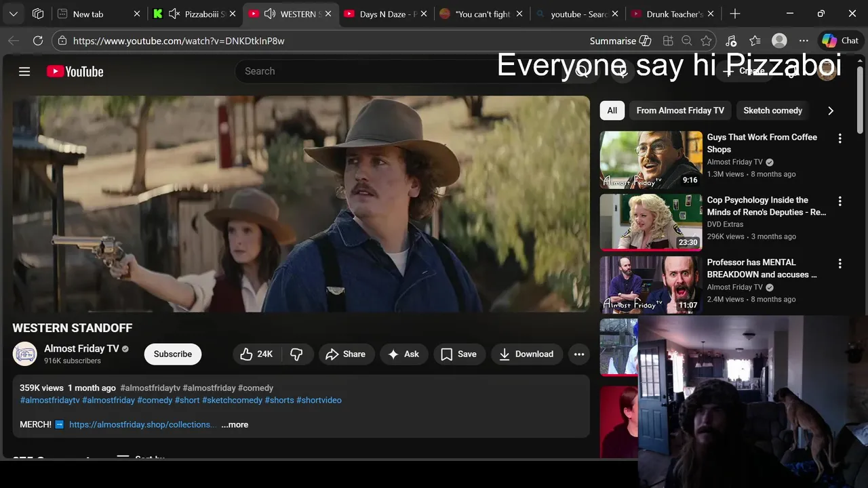This screenshot has height=488, width=868.
Task: Show more filter chips with chevron
Action: (x=831, y=110)
